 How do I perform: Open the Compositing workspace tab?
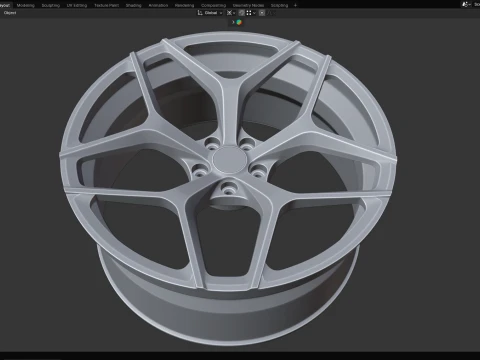point(213,5)
